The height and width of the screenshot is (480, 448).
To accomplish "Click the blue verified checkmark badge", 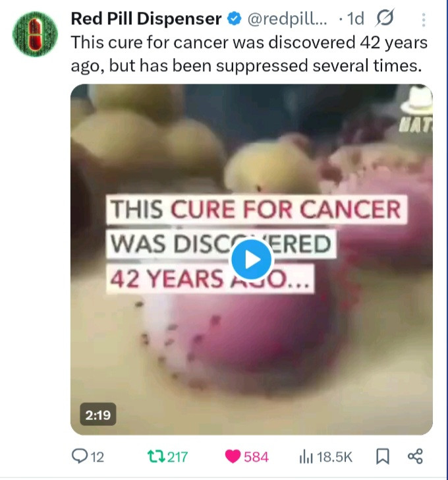I will coord(234,19).
